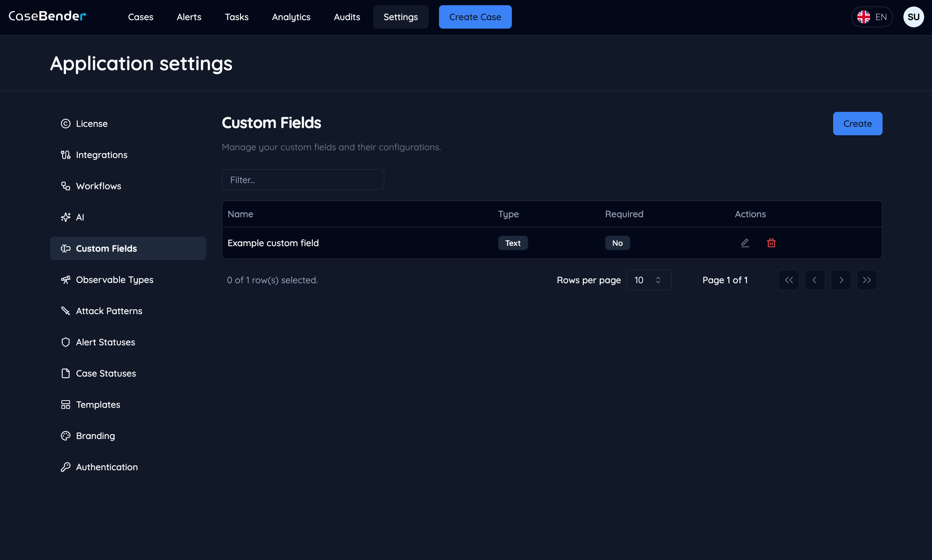Open Workflows using its sidebar icon
This screenshot has height=560, width=932.
pos(65,186)
